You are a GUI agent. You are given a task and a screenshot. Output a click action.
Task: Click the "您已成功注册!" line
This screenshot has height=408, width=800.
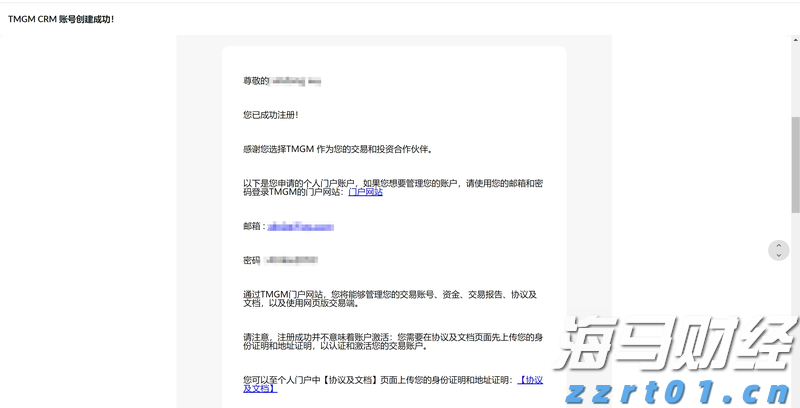pyautogui.click(x=270, y=115)
